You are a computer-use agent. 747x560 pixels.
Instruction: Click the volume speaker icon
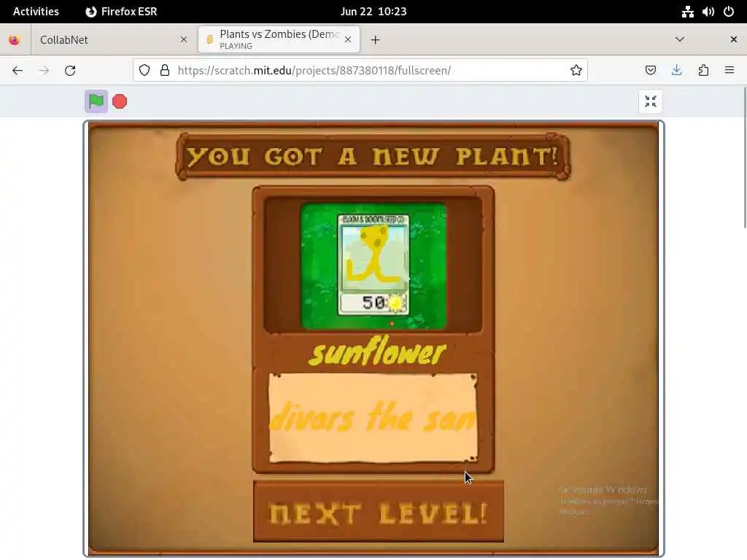point(708,12)
